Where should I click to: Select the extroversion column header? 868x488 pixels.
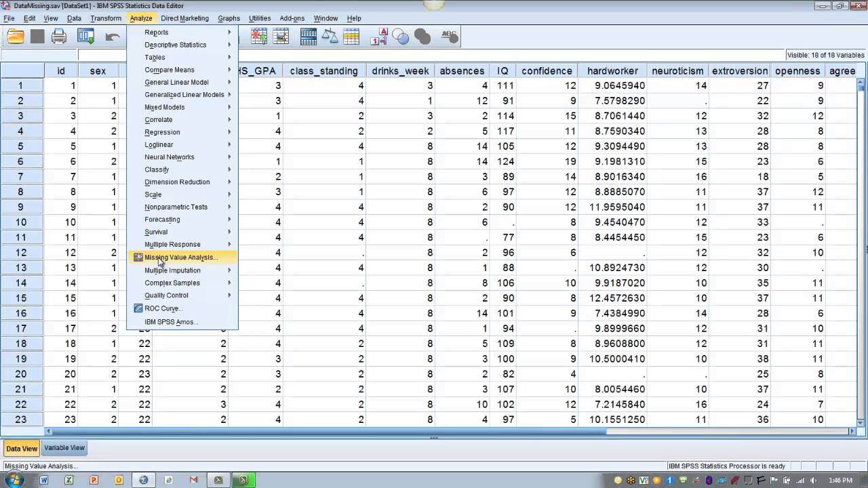pos(740,70)
